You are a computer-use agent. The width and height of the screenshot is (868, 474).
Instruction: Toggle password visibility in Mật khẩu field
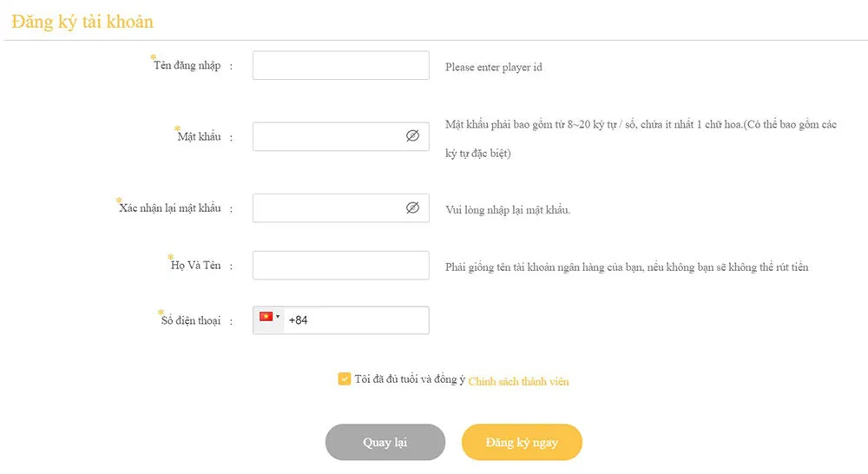[412, 136]
